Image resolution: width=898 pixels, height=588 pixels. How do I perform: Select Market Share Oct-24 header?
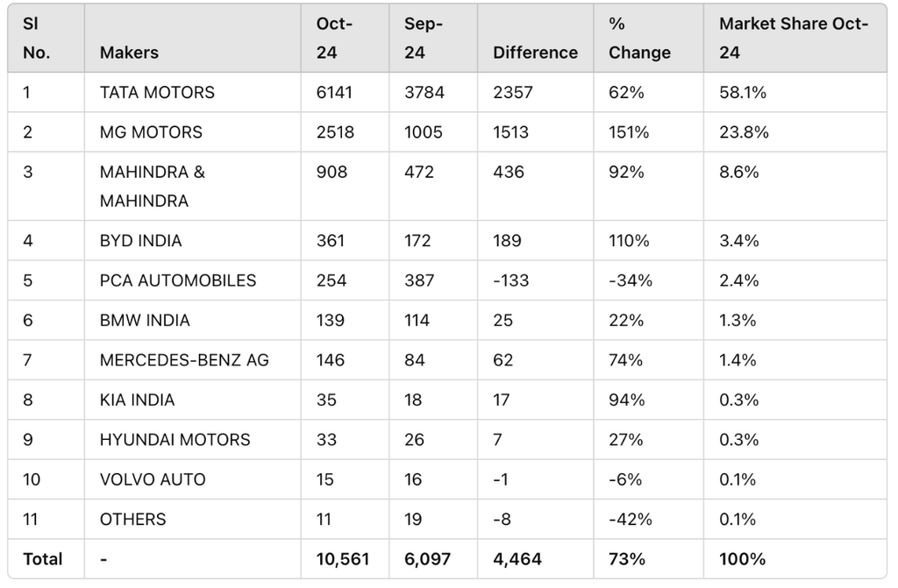(x=794, y=38)
